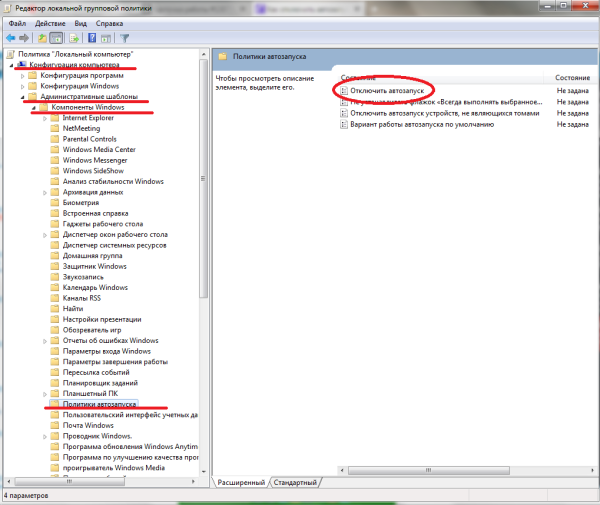Select the Планировщик заданий folder
This screenshot has height=505, width=600.
point(100,383)
